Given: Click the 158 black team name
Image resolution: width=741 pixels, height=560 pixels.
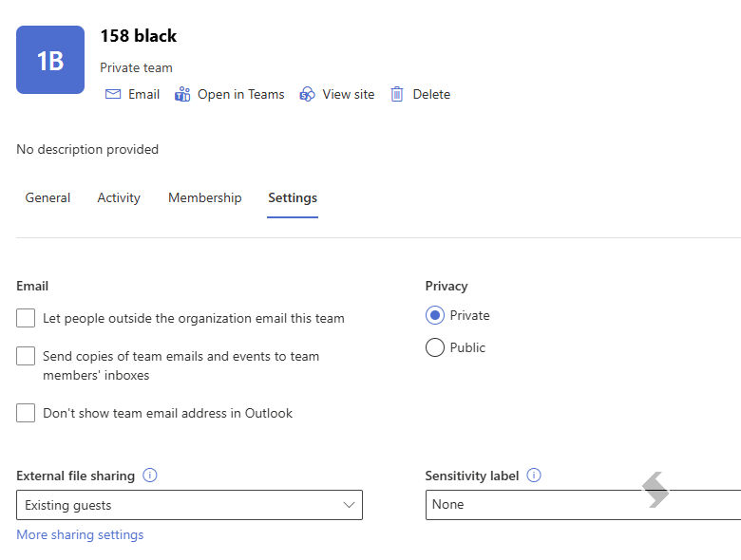Looking at the screenshot, I should coord(139,36).
